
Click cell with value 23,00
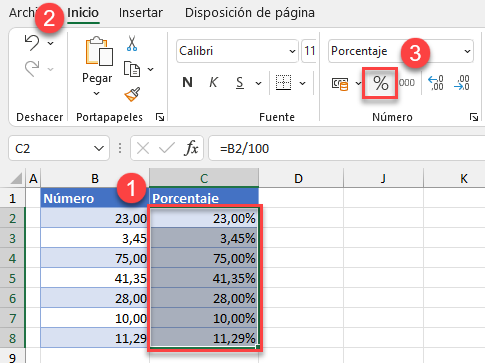[x=95, y=218]
